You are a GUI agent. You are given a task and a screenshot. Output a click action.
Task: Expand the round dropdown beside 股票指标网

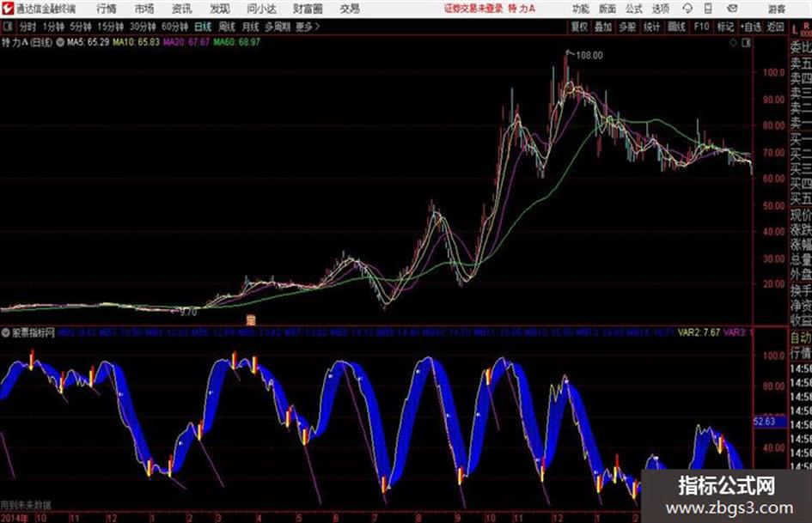[x=6, y=332]
